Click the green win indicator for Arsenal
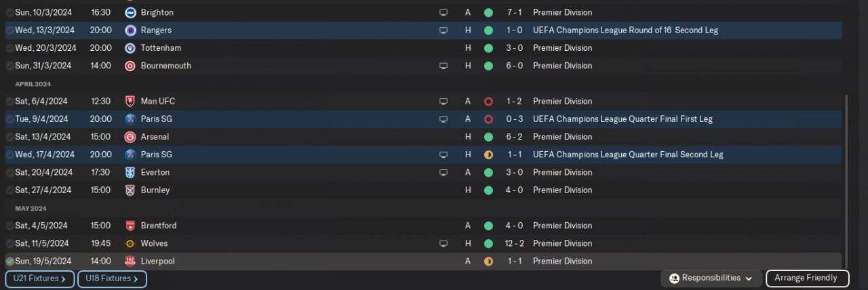This screenshot has width=868, height=290. click(488, 137)
